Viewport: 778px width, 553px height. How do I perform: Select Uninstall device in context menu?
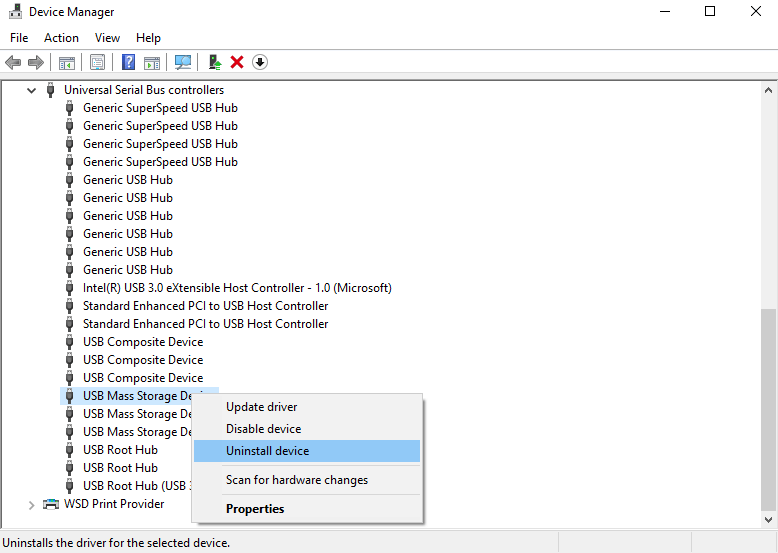tap(307, 451)
